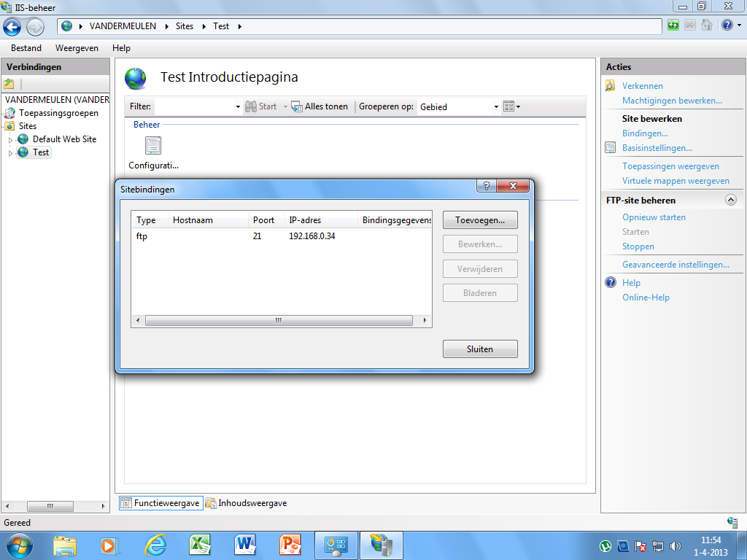Click the network tray icon
The image size is (747, 560).
[x=658, y=546]
